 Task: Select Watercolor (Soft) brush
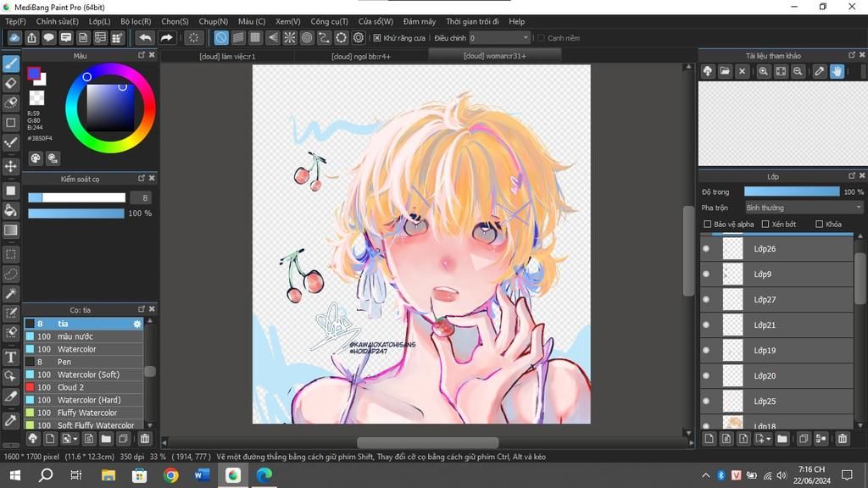(x=84, y=374)
